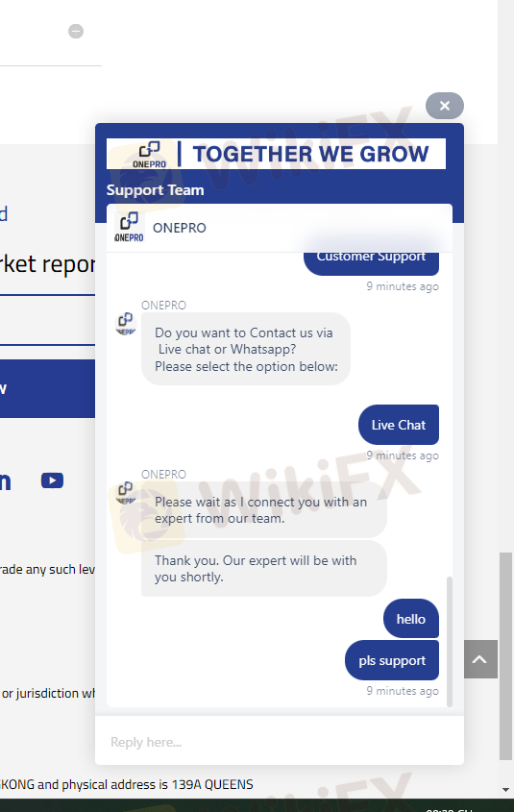Screen dimensions: 514x812
Task: Click the Reply here input field
Action: 280,742
